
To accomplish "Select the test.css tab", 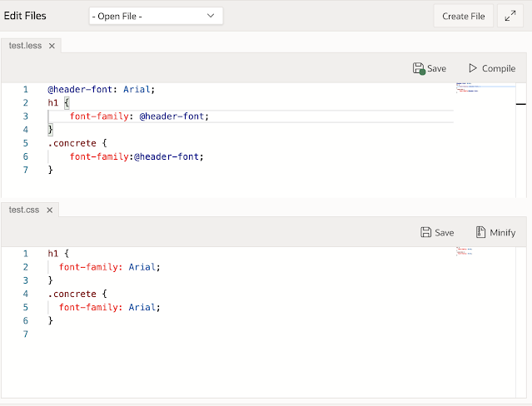I will point(24,210).
